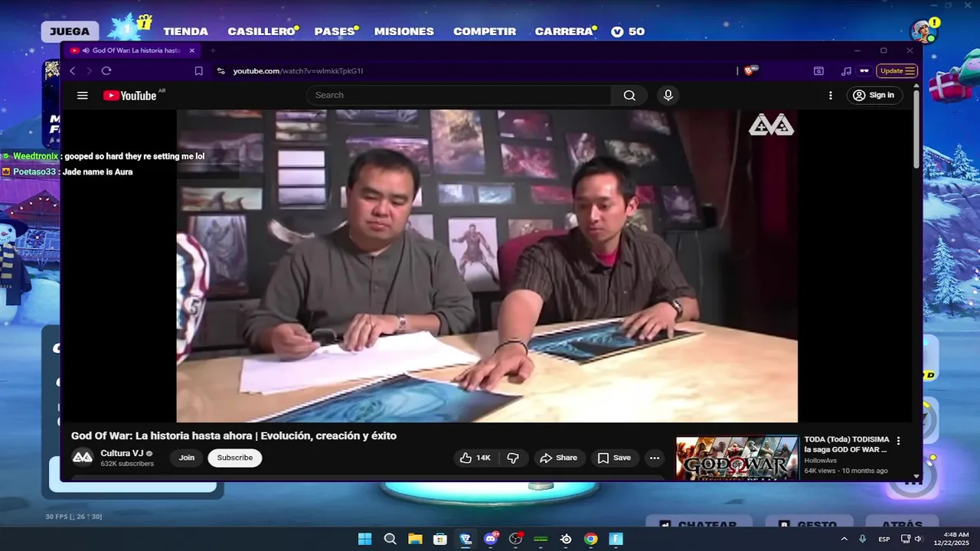980x551 pixels.
Task: Open Fortnite from the taskbar
Action: [x=616, y=539]
